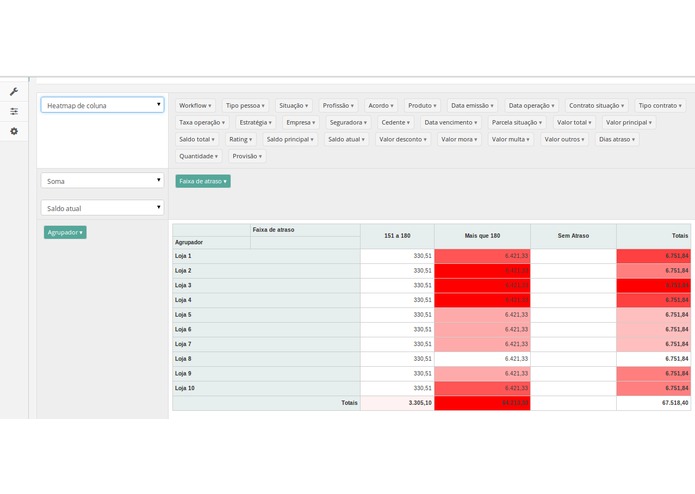Open the Situação field filter
Viewport: 695px width, 494px height.
pyautogui.click(x=293, y=105)
